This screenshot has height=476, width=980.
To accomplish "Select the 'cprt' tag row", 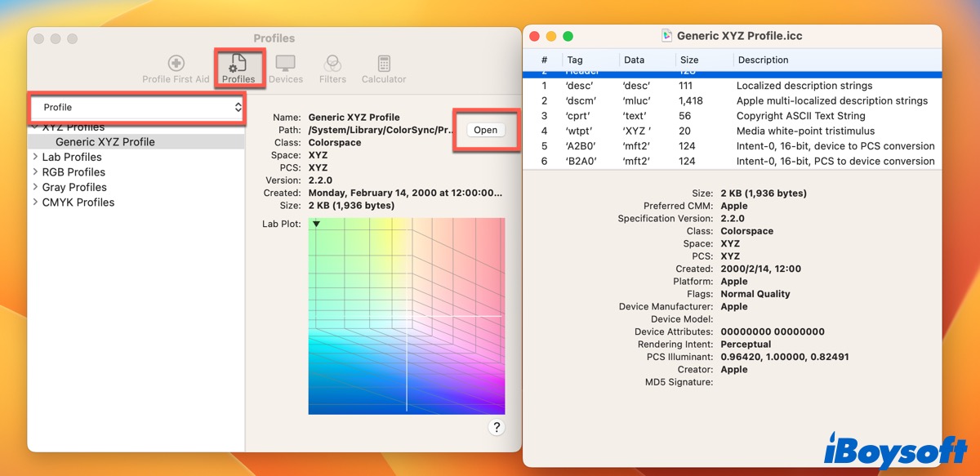I will [x=732, y=116].
